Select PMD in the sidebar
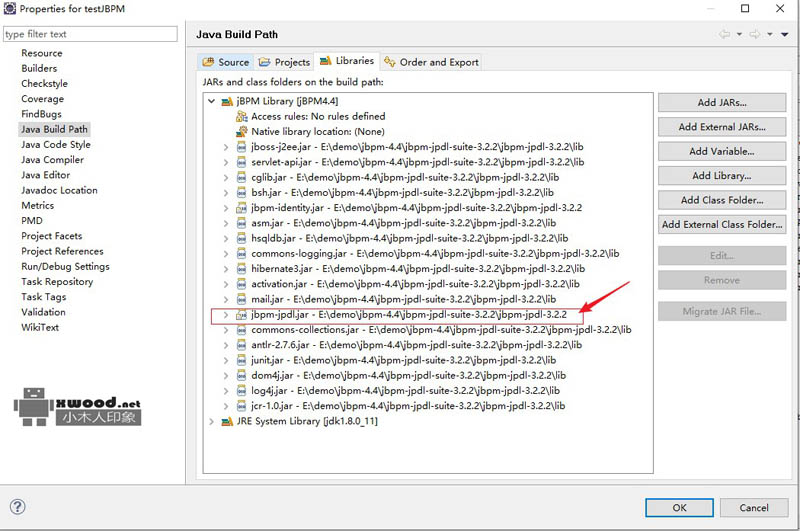The image size is (800, 531). [x=32, y=221]
